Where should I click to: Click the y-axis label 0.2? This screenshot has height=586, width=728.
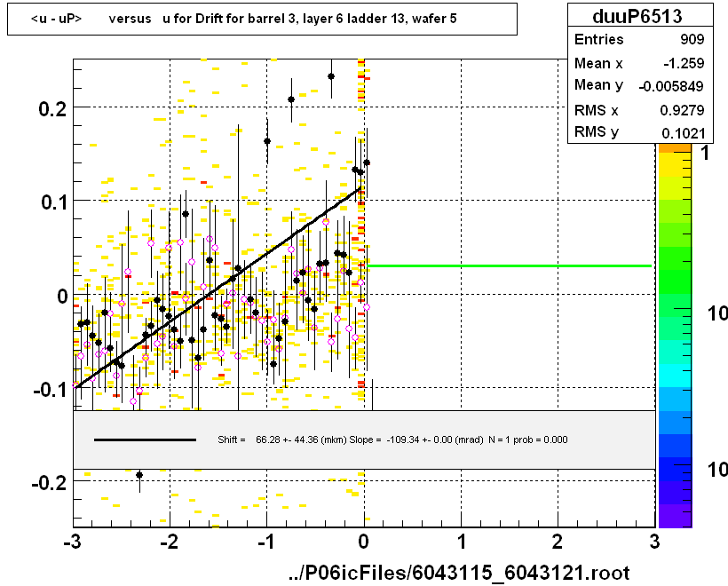pyautogui.click(x=53, y=109)
